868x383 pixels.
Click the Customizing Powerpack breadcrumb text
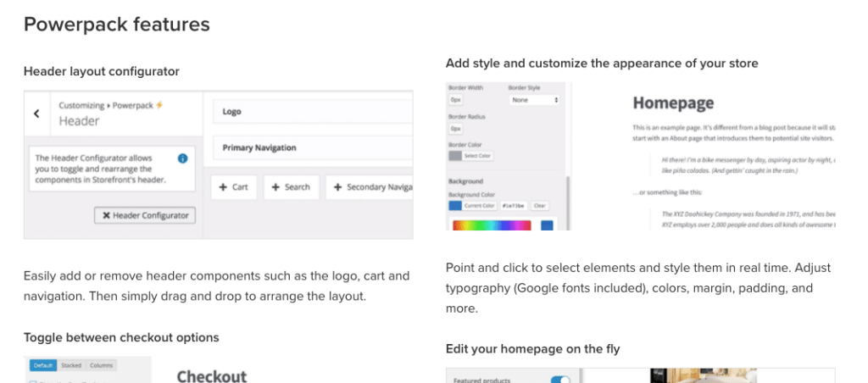106,105
